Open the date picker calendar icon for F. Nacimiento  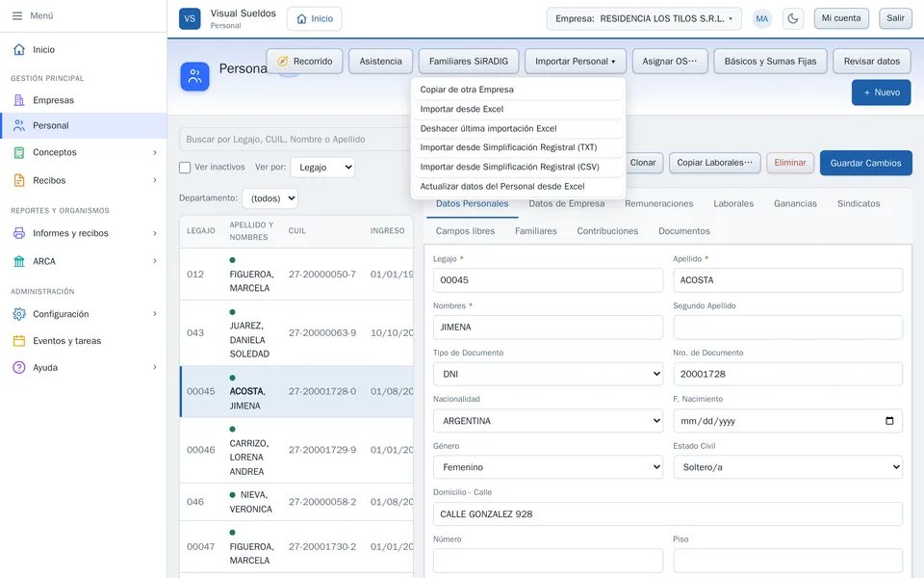click(889, 421)
